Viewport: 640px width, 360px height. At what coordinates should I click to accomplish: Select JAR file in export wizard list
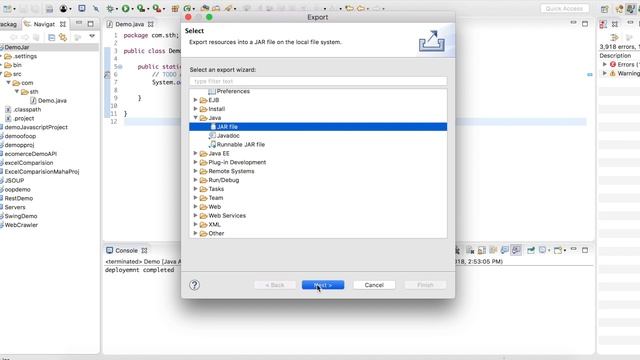318,127
